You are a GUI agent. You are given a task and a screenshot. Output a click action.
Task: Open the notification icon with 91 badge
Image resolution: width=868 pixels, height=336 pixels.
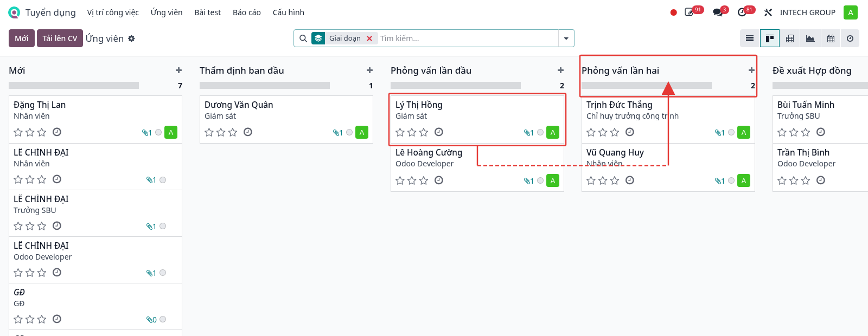690,12
